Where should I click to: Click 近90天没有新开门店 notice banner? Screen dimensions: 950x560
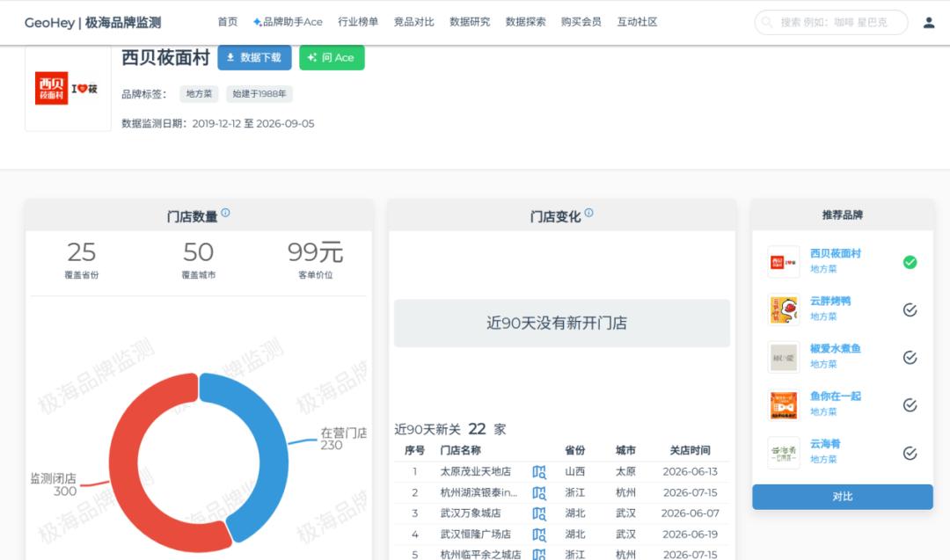[561, 324]
